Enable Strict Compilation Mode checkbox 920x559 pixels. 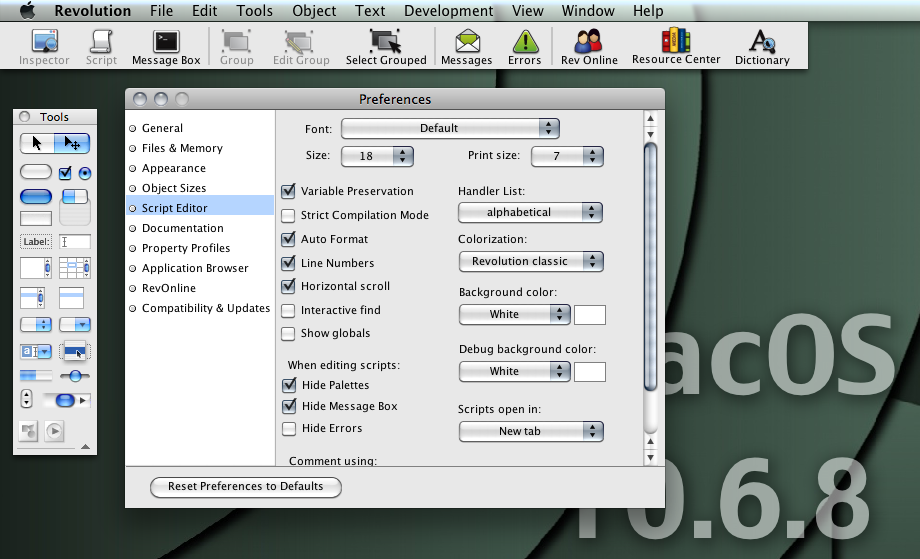289,215
